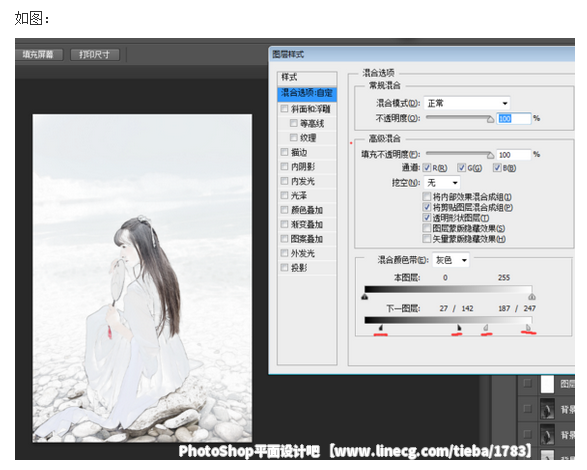Enable 矢量蒙版隐藏效果 checkbox
The width and height of the screenshot is (587, 470).
[x=426, y=239]
